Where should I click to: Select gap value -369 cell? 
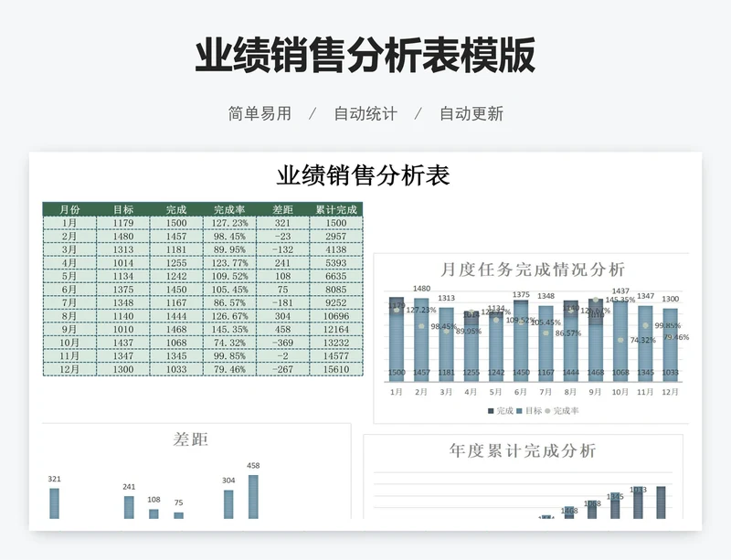(282, 343)
